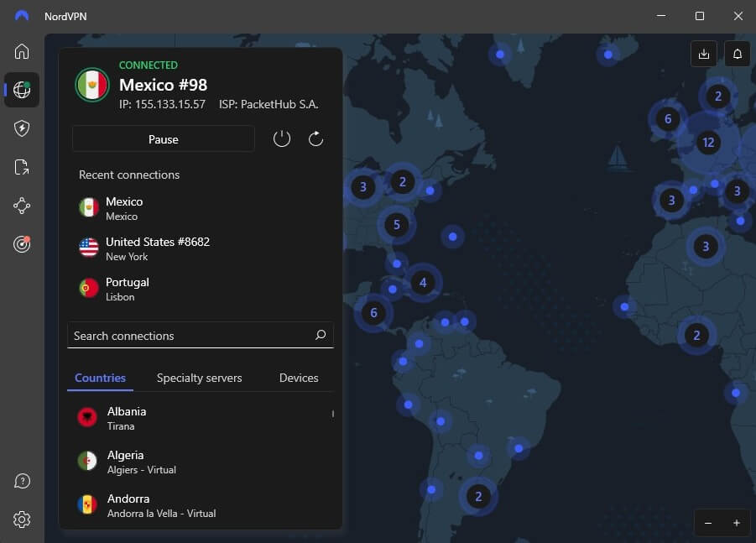Click the IP: 155.133.15.57 text

[162, 104]
